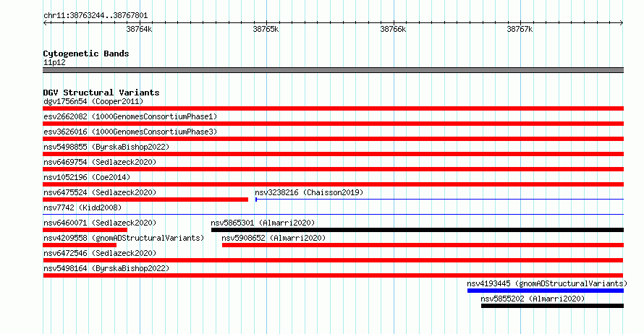Click the red bar under nsv5908652
The image size is (644, 334).
click(423, 245)
